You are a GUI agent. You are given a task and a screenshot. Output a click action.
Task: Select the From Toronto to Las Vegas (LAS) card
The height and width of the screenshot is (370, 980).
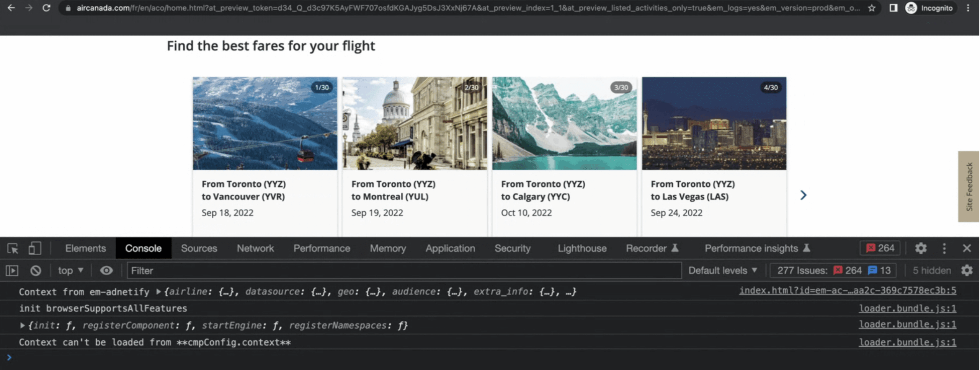[x=714, y=156]
